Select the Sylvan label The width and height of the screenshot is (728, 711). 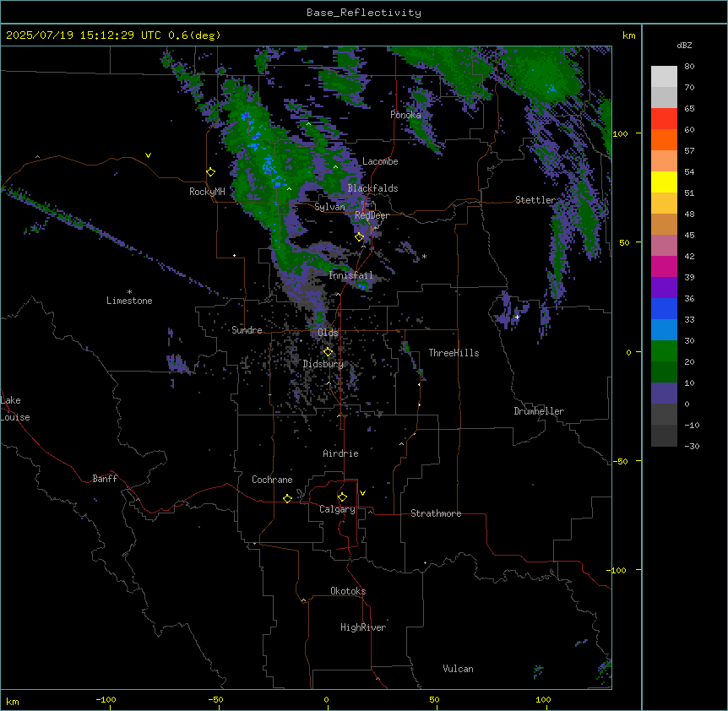(x=329, y=207)
